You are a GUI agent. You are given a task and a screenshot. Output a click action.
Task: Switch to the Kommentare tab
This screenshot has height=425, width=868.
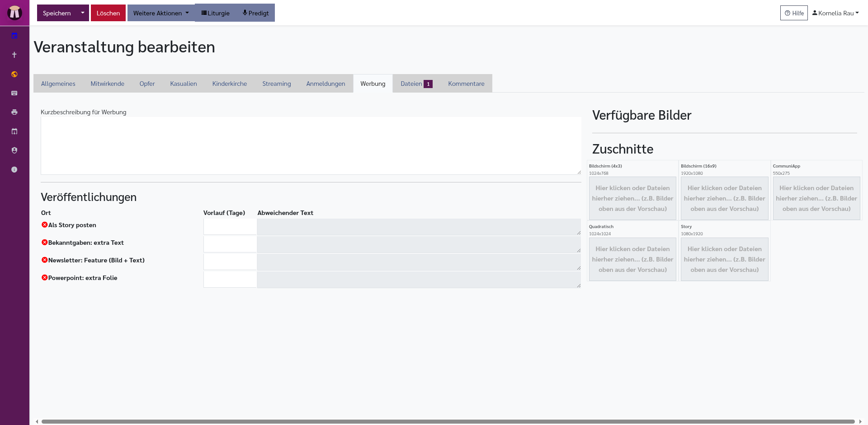467,84
